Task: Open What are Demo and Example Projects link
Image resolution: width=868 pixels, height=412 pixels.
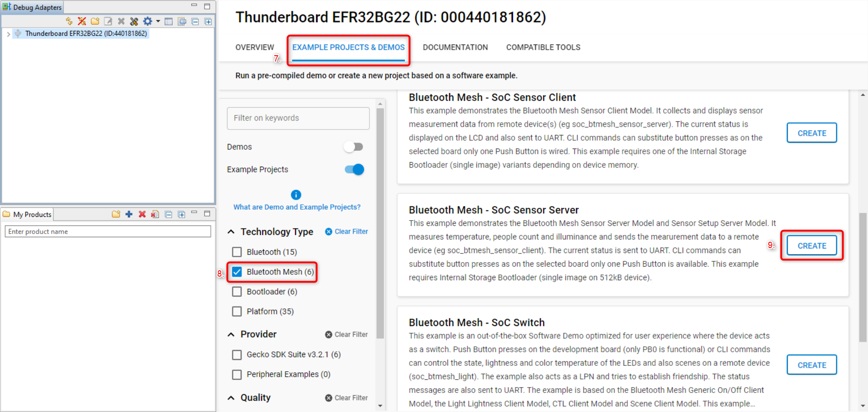Action: tap(297, 207)
